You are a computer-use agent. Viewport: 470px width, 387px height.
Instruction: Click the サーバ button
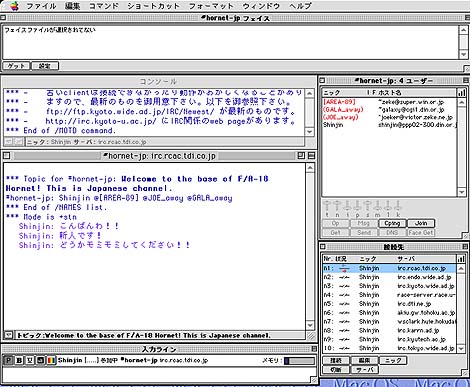click(x=364, y=369)
